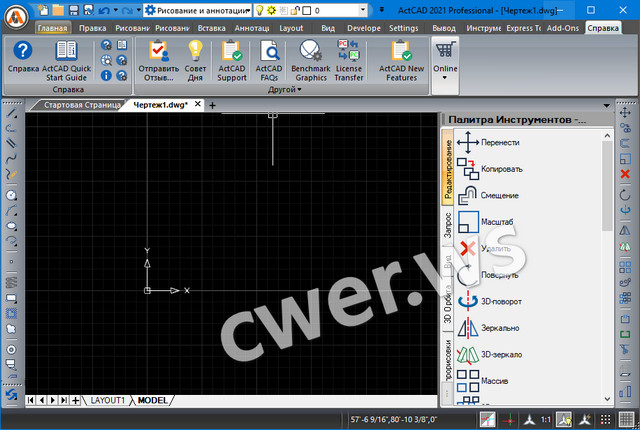Image resolution: width=640 pixels, height=430 pixels.
Task: Toggle the 1:1 annotation scale button
Action: point(545,420)
